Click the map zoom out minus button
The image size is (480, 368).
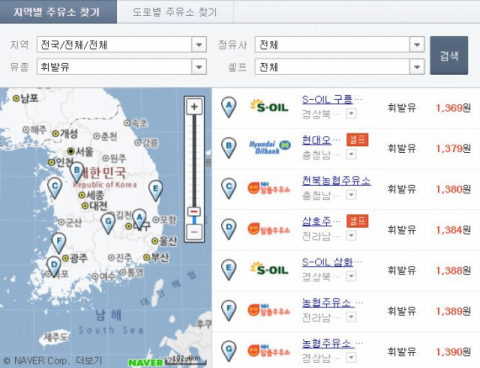tap(194, 231)
